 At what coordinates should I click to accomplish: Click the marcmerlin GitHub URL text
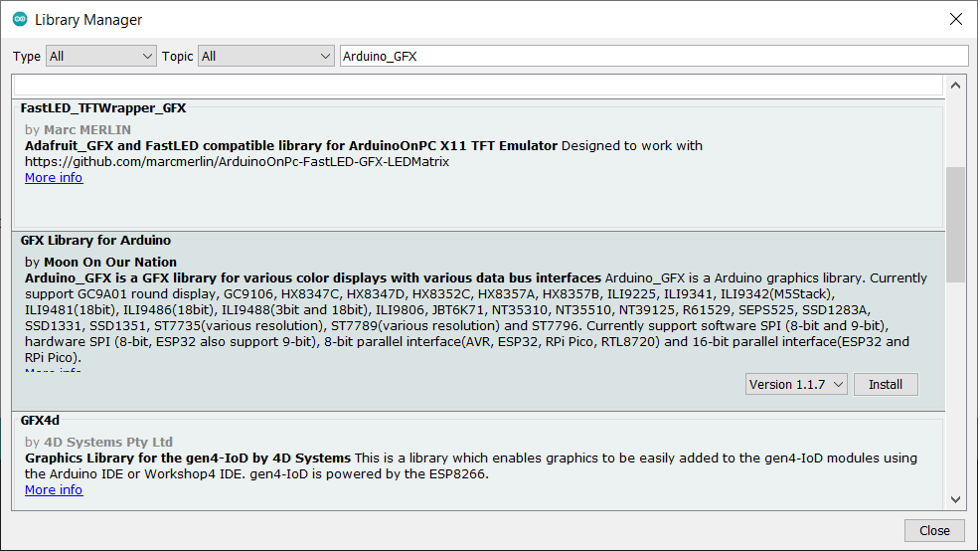click(x=237, y=162)
